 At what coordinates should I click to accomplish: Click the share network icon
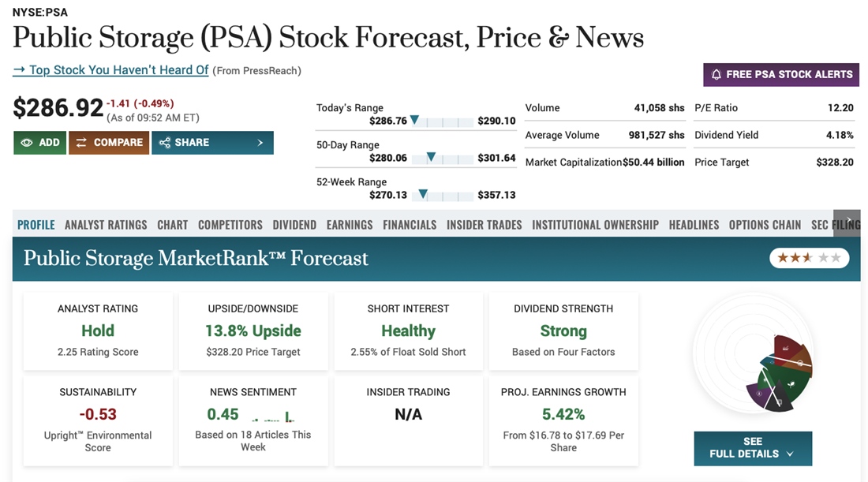[x=165, y=143]
